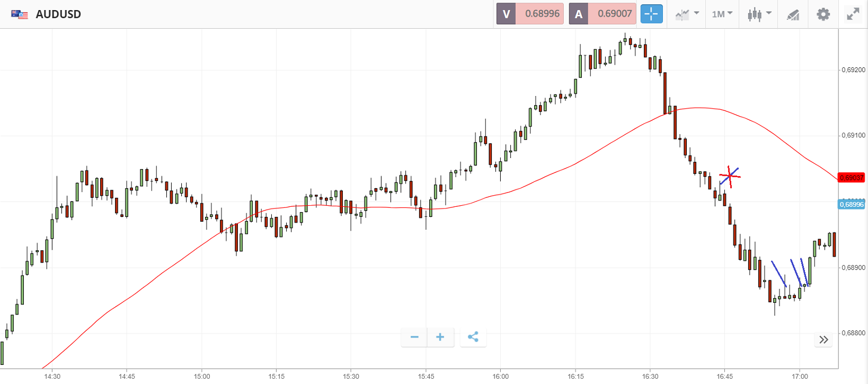Open the chart settings gear
This screenshot has height=384, width=868.
823,14
